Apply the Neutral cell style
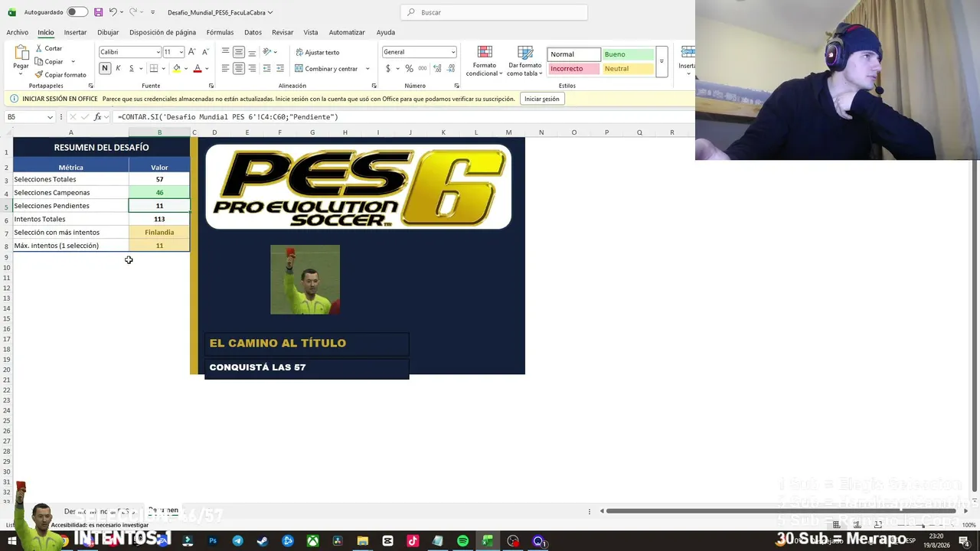Image resolution: width=980 pixels, height=551 pixels. [628, 69]
